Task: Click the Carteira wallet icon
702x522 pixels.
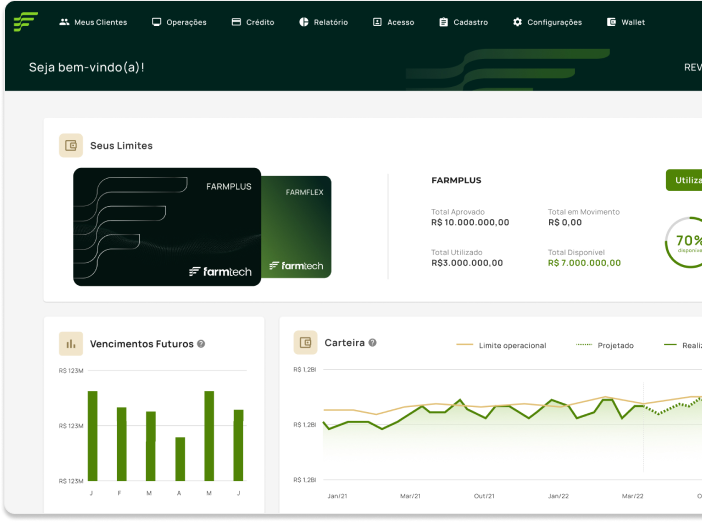Action: tap(305, 343)
